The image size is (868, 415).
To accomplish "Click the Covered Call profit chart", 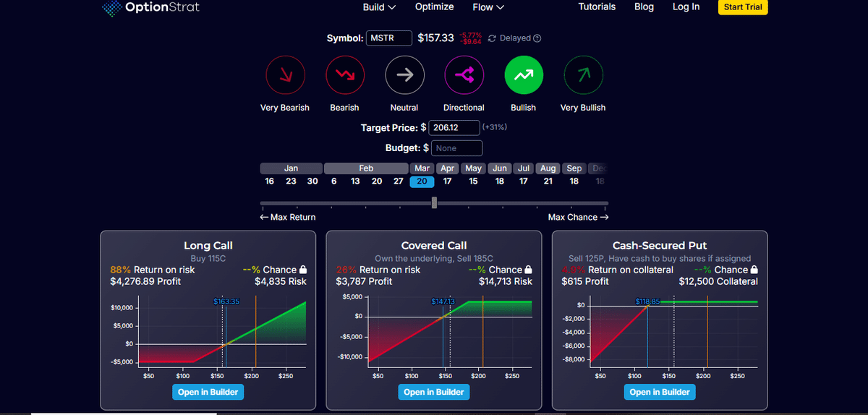I will click(x=450, y=330).
